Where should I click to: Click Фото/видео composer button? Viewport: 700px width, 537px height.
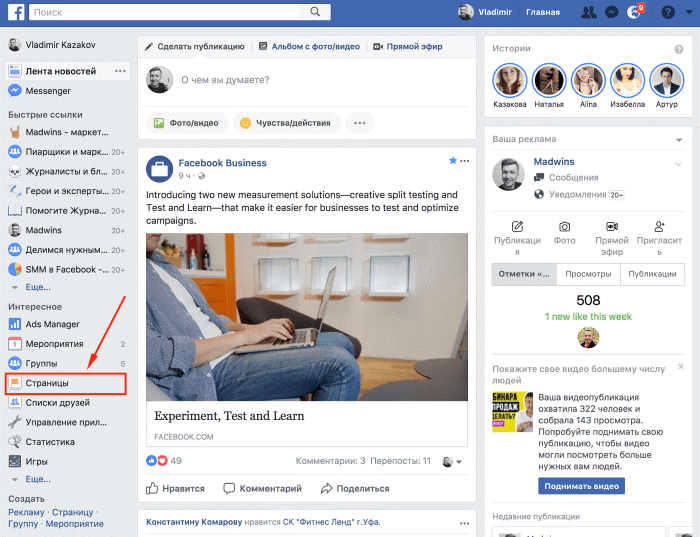point(187,123)
